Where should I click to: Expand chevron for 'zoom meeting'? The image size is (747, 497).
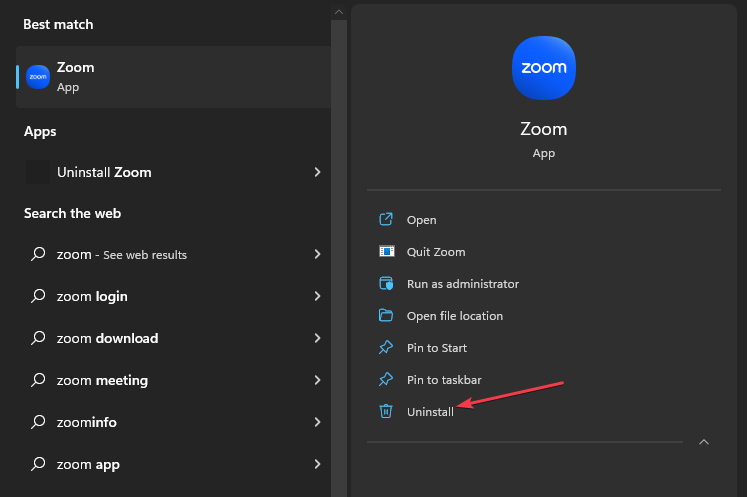pos(317,380)
